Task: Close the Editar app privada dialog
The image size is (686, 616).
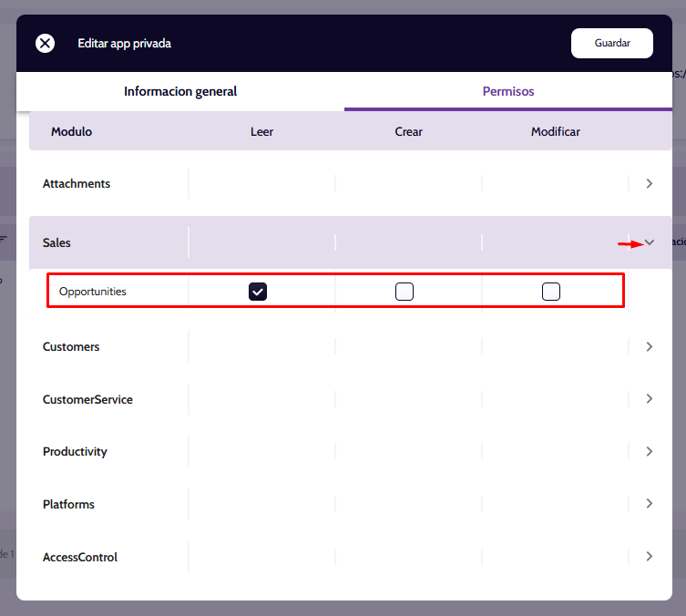Action: click(45, 43)
